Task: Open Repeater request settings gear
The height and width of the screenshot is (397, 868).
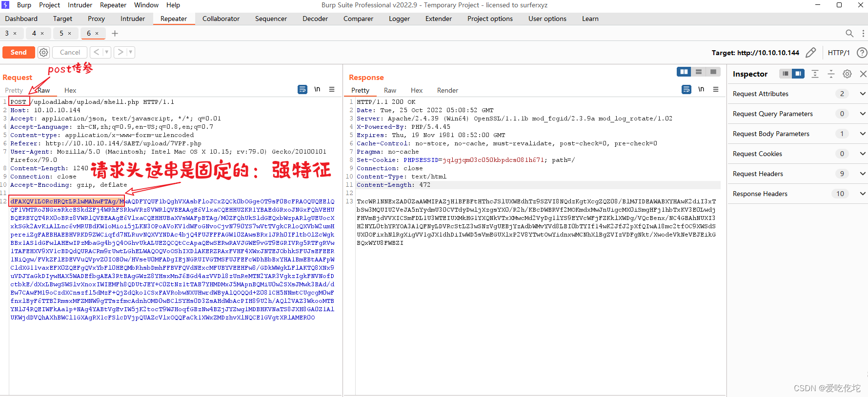Action: (x=44, y=52)
